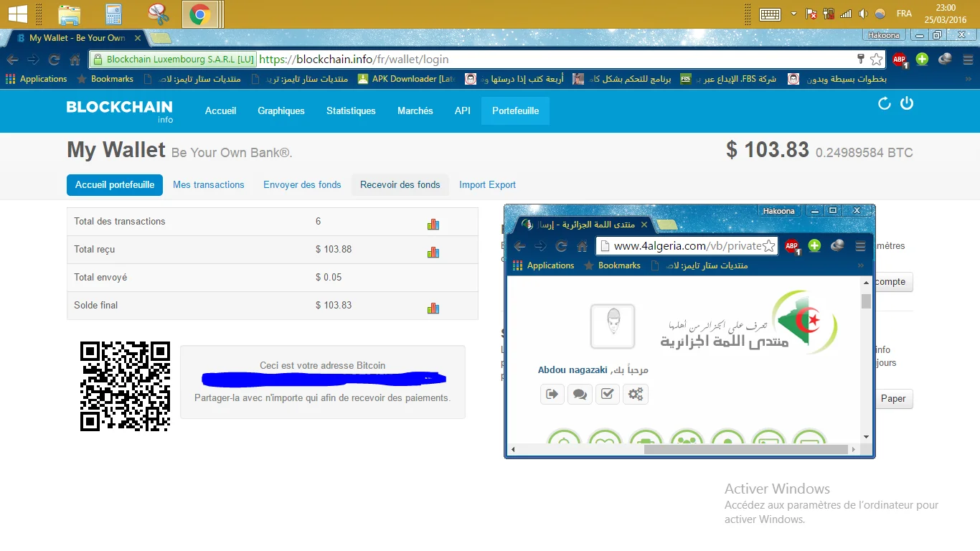Click AdBlock Plus icon in 4algeria window

(x=792, y=246)
